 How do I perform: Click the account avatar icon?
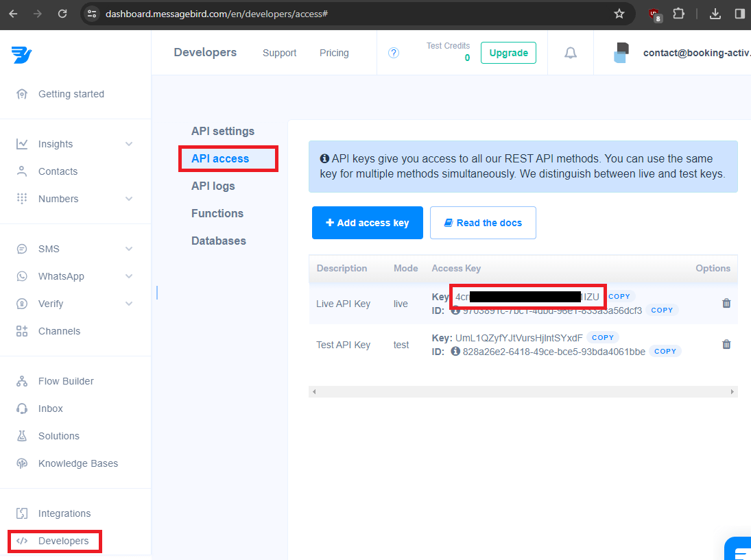[x=621, y=53]
